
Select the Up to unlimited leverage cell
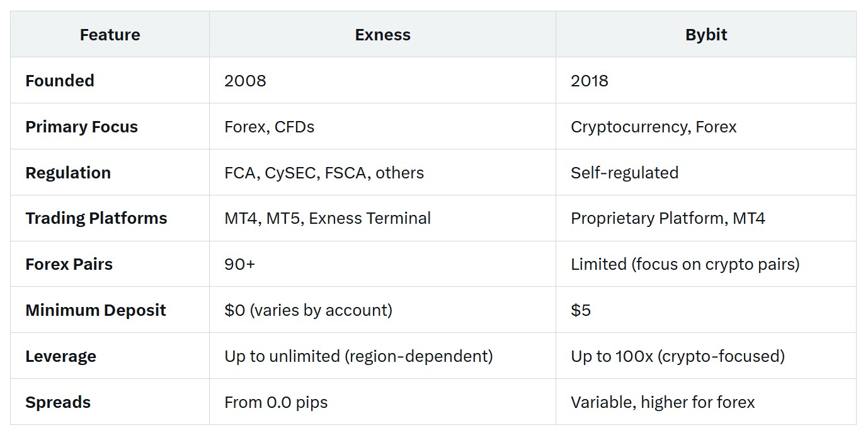[358, 356]
